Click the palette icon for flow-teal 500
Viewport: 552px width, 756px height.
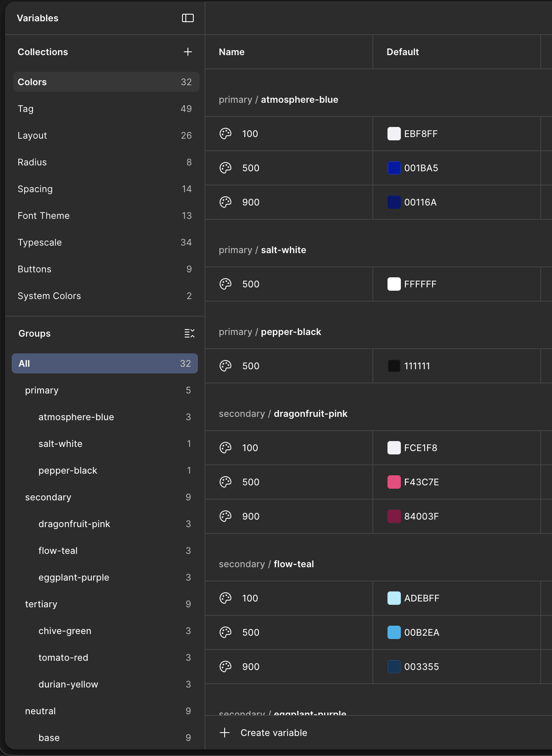click(225, 632)
